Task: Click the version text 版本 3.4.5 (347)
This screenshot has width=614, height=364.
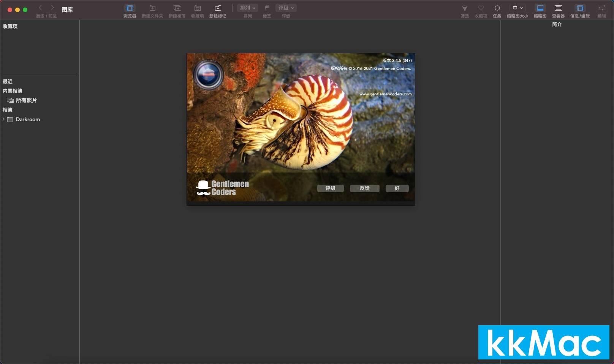Action: point(397,60)
